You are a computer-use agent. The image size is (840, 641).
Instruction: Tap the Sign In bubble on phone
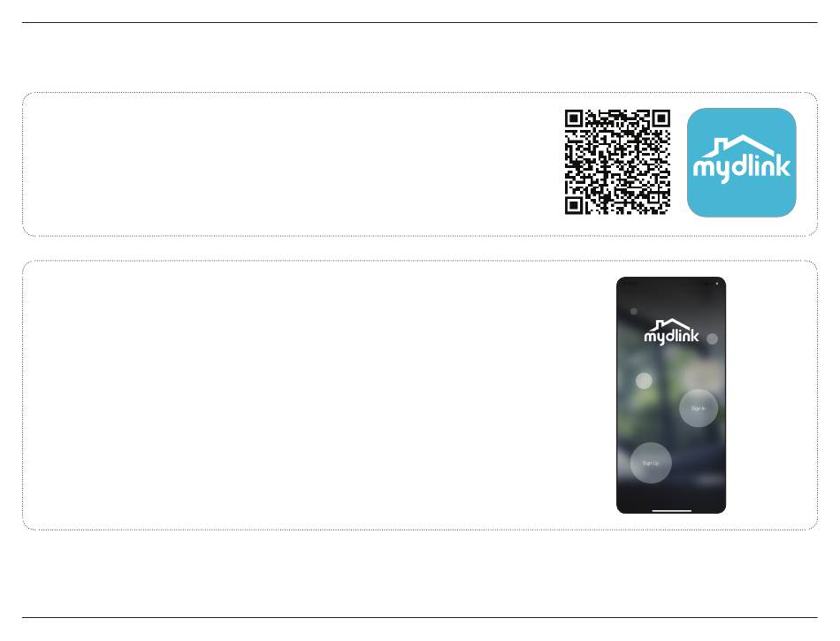tap(699, 408)
